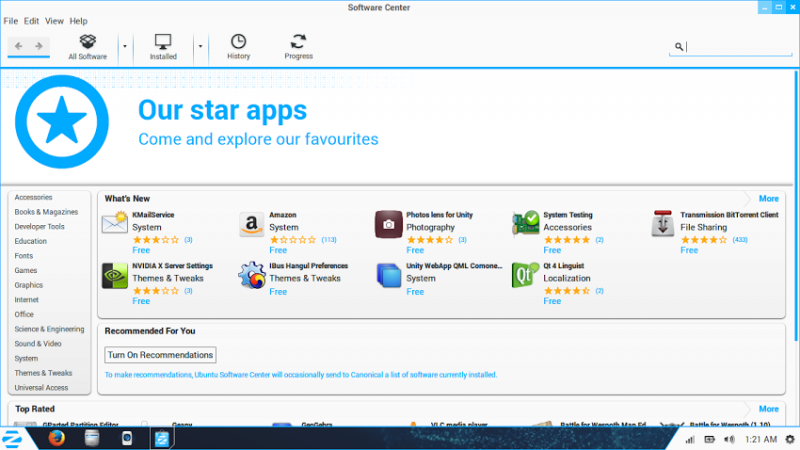
Task: Click the KMailService title text
Action: 153,215
